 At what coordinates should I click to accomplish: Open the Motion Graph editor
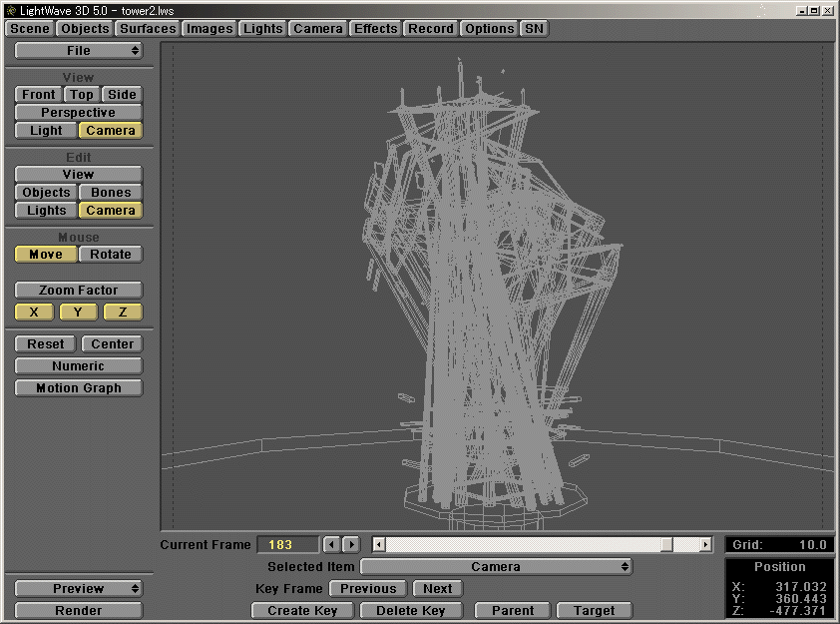click(78, 387)
